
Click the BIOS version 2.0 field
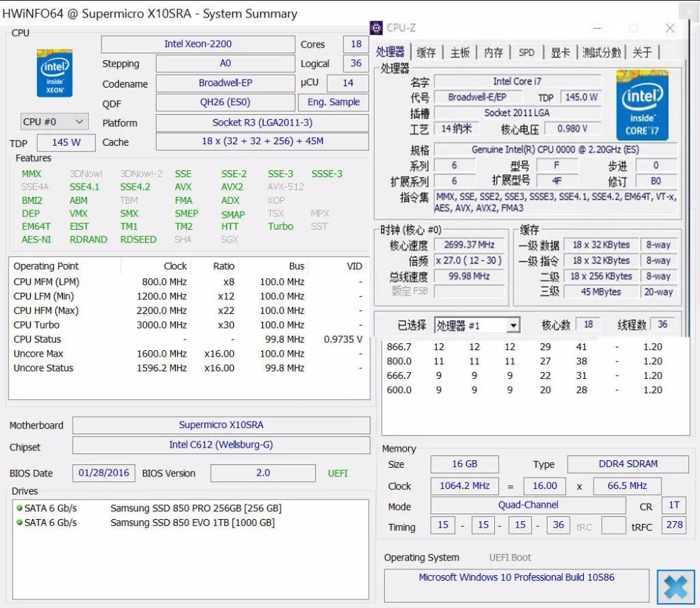coord(263,473)
